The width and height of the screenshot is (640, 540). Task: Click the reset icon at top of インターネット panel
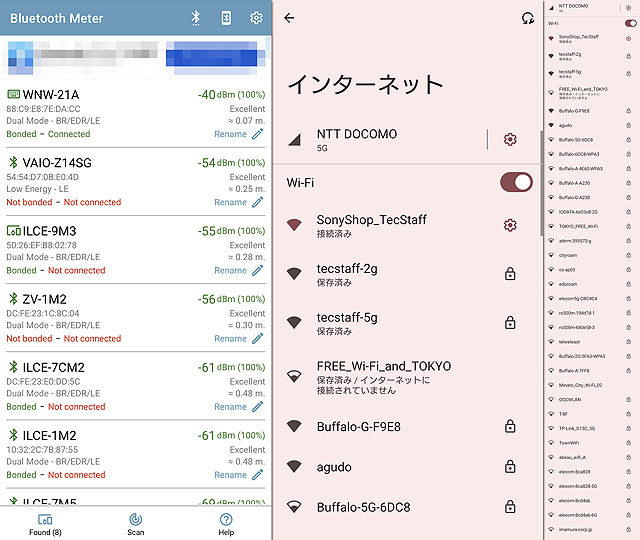tap(528, 18)
